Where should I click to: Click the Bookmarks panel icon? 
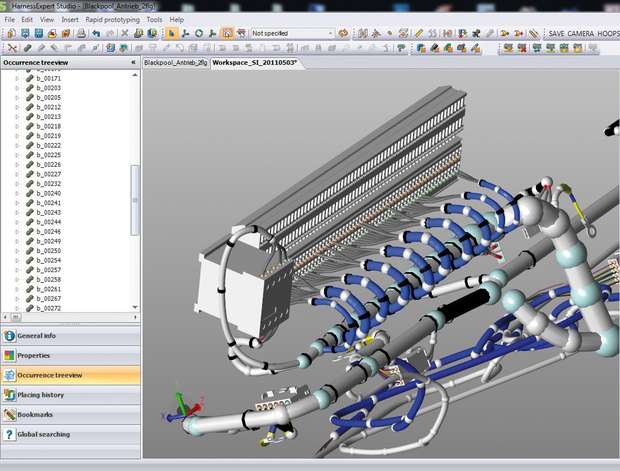tap(9, 414)
